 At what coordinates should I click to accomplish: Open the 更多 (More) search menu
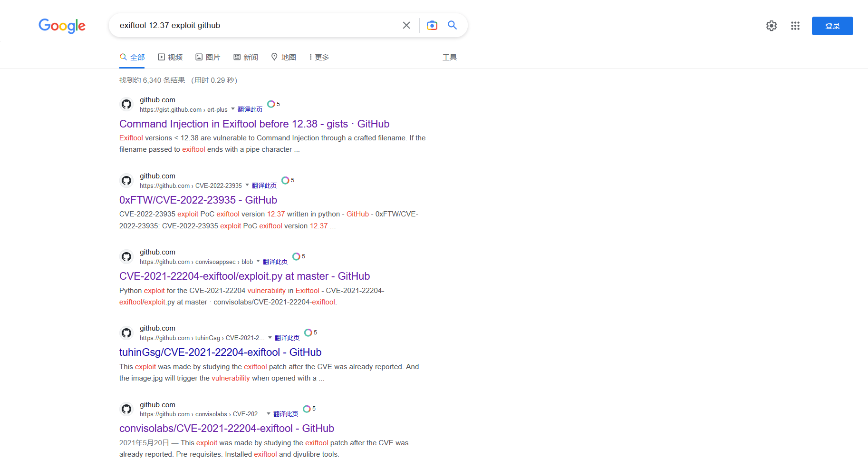[319, 57]
